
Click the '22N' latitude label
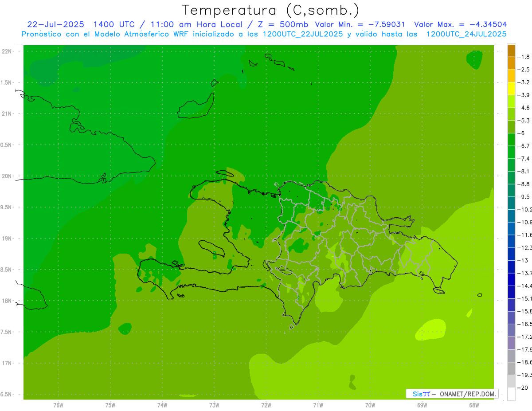6,51
